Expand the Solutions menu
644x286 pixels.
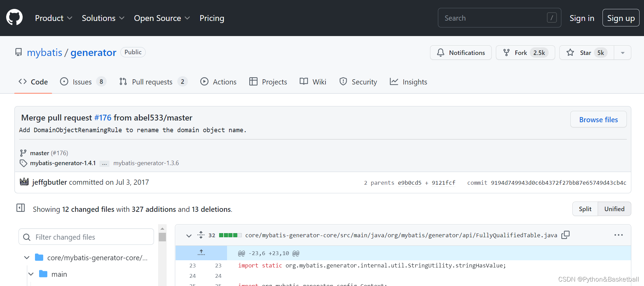tap(103, 18)
